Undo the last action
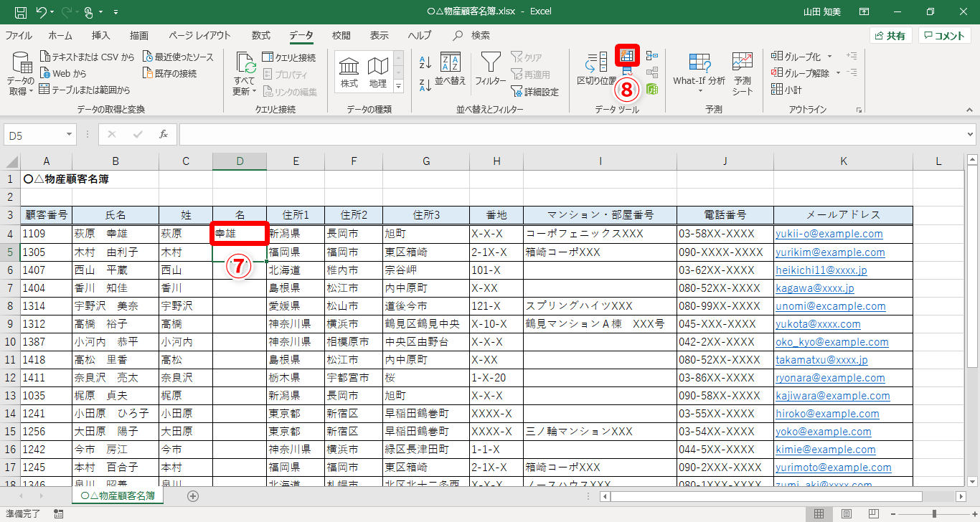This screenshot has height=522, width=980. pyautogui.click(x=41, y=12)
